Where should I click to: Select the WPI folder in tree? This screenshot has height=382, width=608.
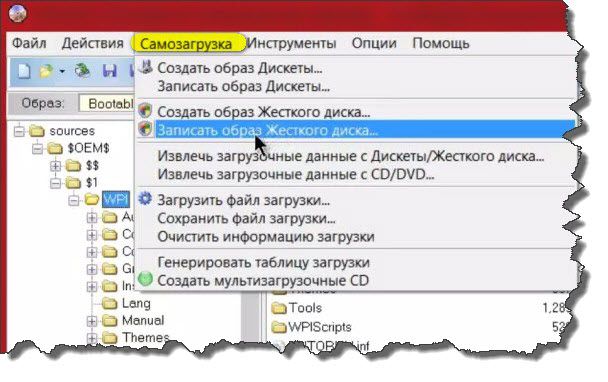coord(116,200)
